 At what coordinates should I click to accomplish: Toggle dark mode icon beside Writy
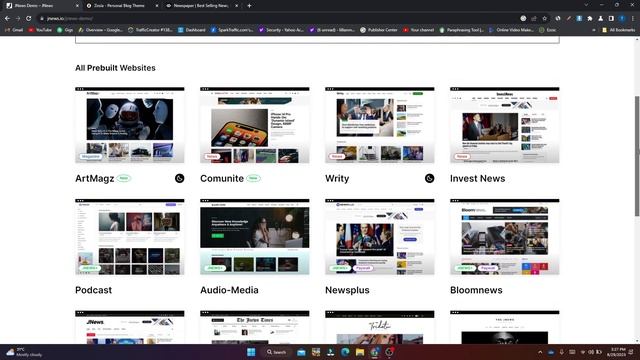click(x=429, y=178)
